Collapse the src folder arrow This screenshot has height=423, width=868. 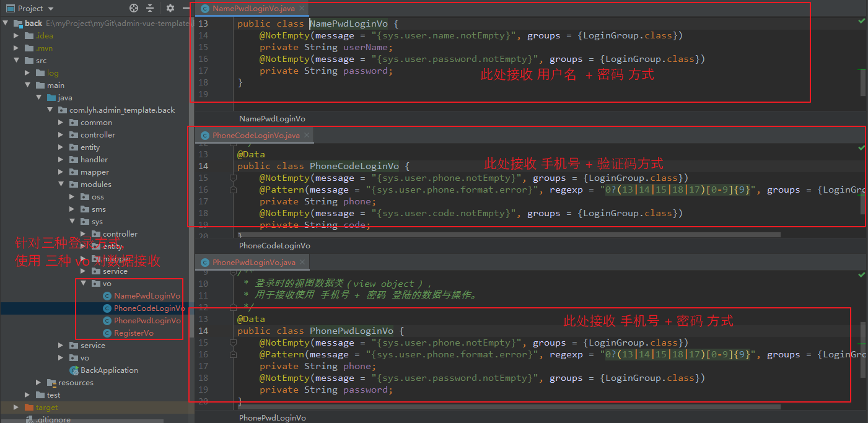(x=17, y=61)
